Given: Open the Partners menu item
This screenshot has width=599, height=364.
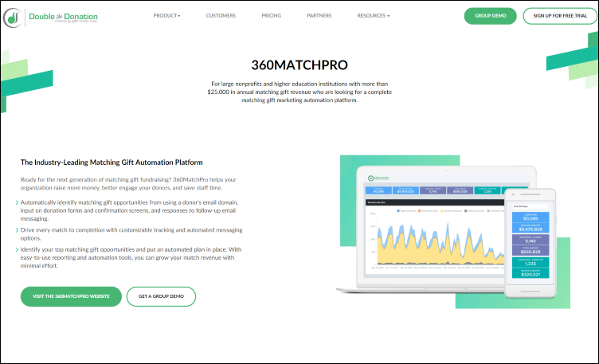Looking at the screenshot, I should 319,16.
